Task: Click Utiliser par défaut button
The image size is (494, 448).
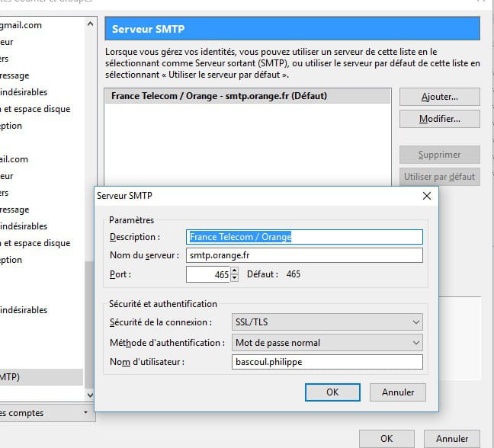Action: point(440,177)
